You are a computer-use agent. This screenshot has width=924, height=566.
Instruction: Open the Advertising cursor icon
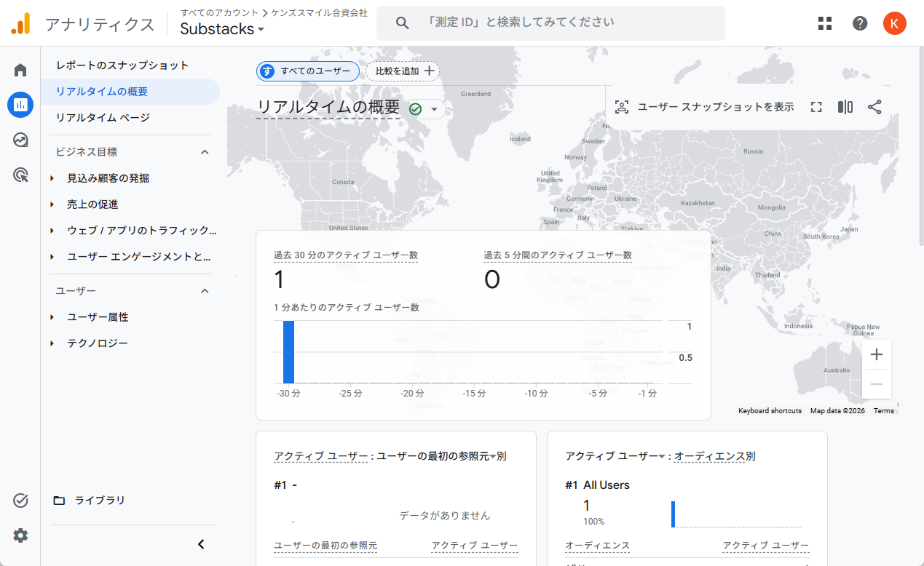coord(20,175)
